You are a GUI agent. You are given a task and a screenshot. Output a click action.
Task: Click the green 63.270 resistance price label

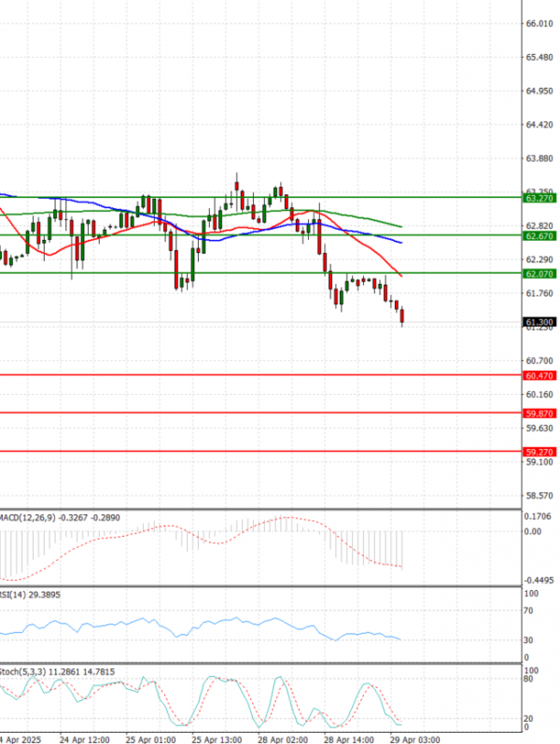(539, 198)
